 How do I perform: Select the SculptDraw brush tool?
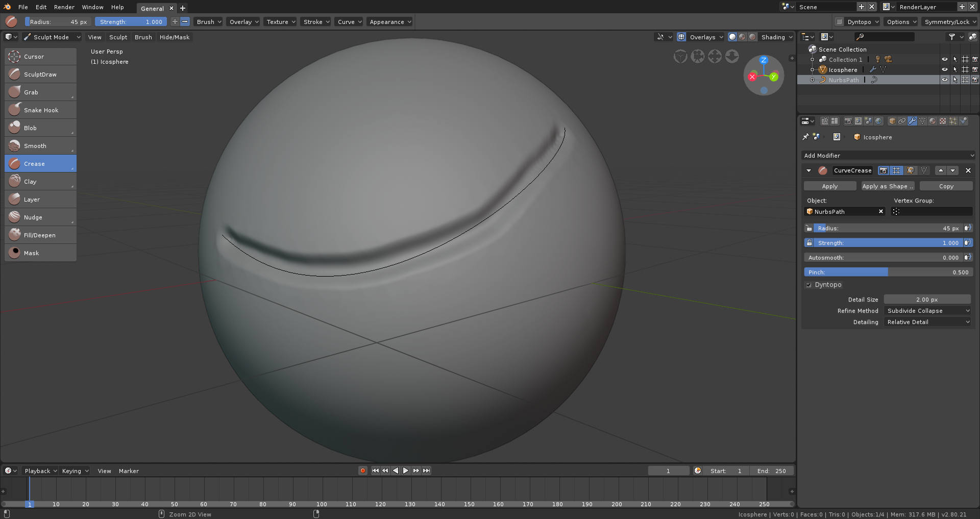point(40,75)
